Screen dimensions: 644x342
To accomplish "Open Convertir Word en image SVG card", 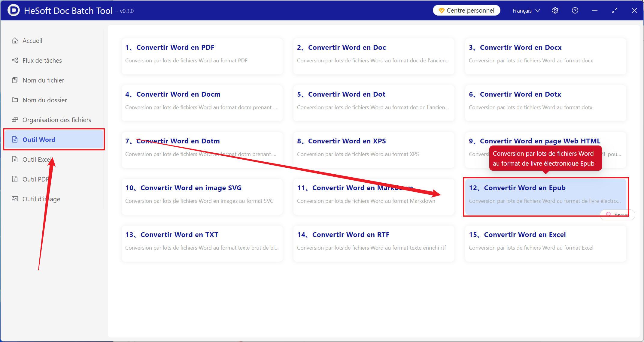I will tap(202, 196).
